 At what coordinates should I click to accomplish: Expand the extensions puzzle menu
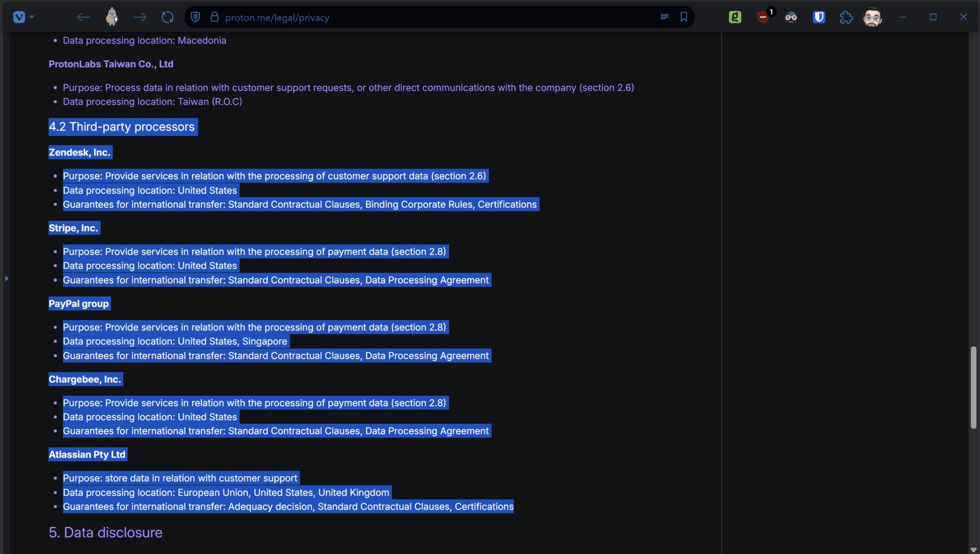846,17
